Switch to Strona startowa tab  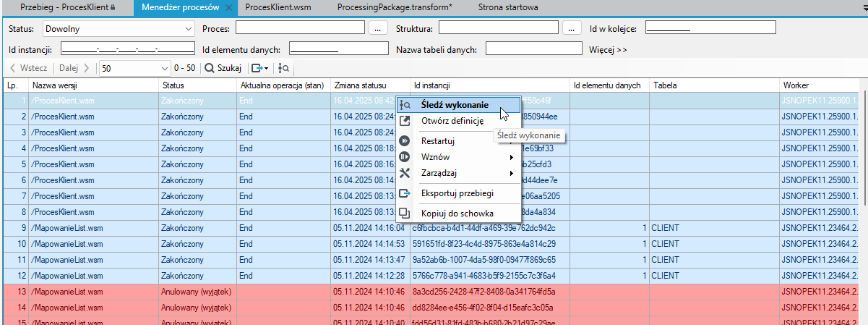[508, 8]
